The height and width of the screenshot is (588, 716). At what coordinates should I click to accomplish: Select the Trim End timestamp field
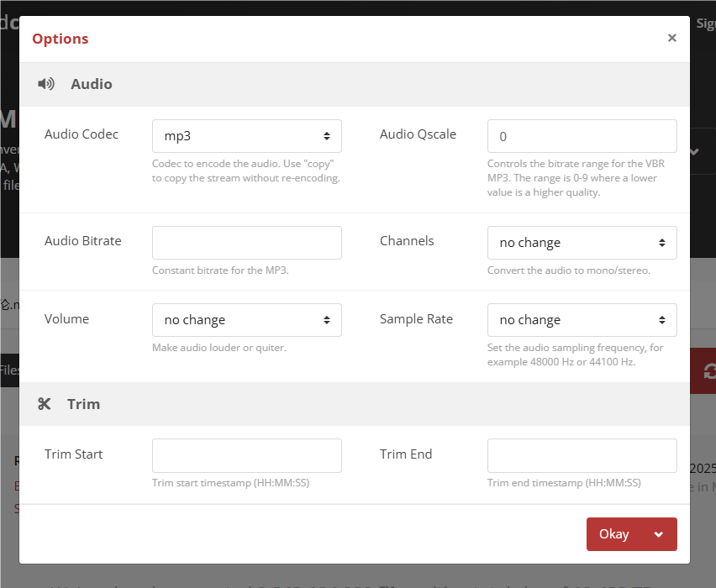582,455
